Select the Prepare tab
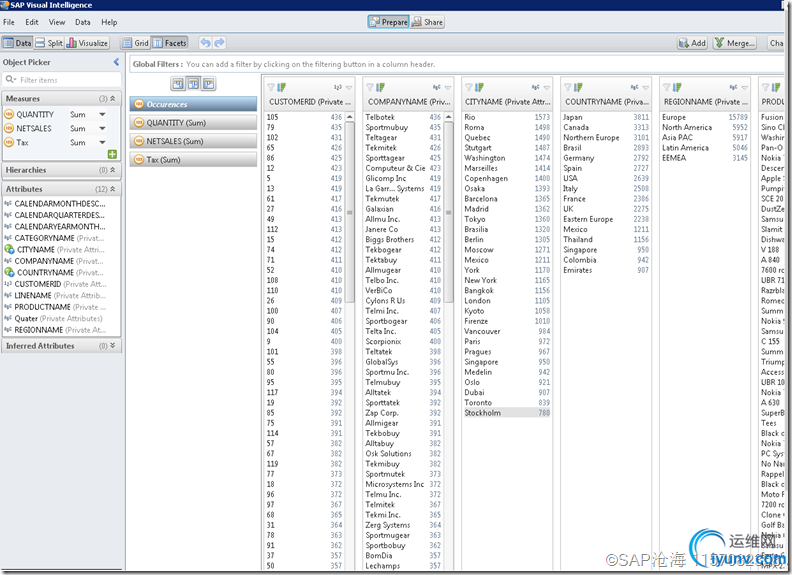The width and height of the screenshot is (792, 575). (x=388, y=22)
